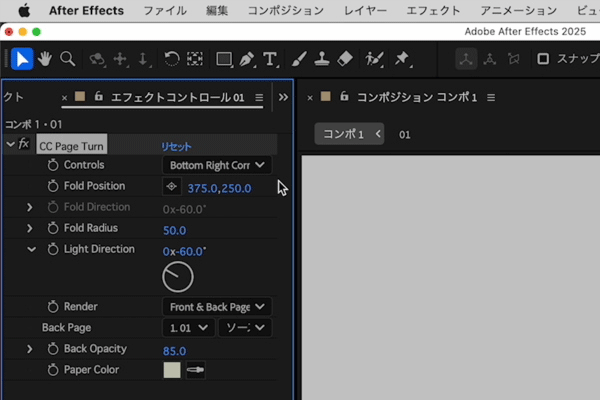This screenshot has height=400, width=600.
Task: Click the Fold Radius value 50.0
Action: (174, 230)
